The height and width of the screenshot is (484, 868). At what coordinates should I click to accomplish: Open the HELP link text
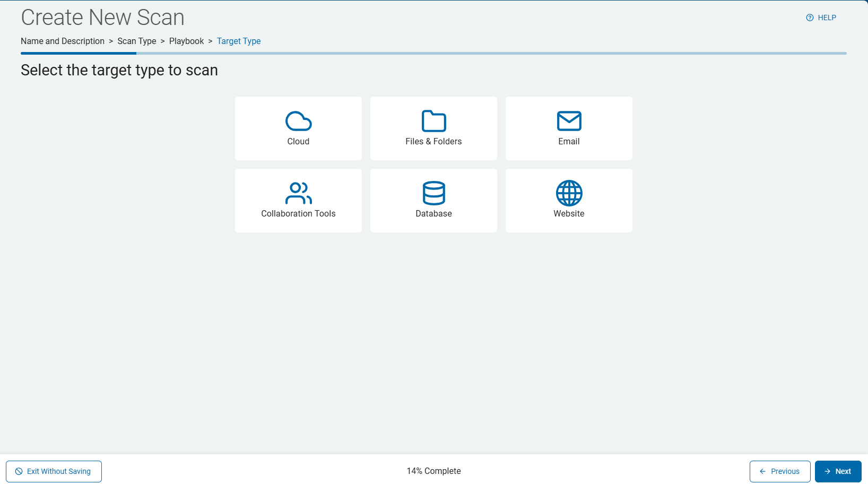[x=827, y=18]
